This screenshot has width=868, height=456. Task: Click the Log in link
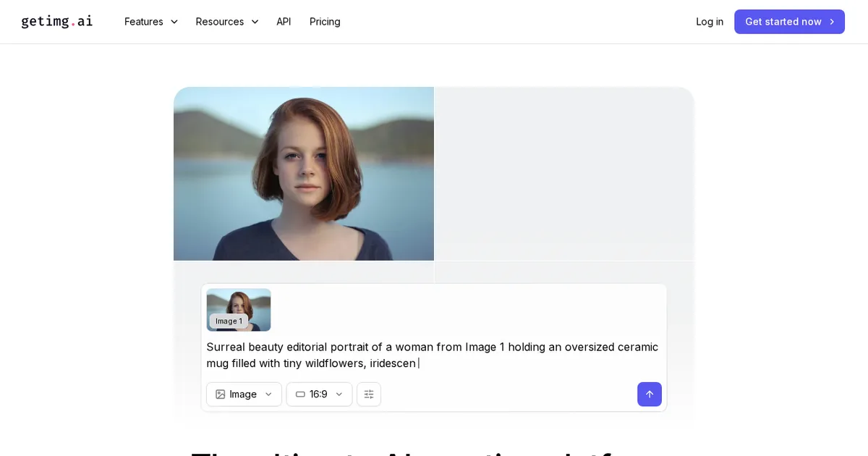coord(710,22)
